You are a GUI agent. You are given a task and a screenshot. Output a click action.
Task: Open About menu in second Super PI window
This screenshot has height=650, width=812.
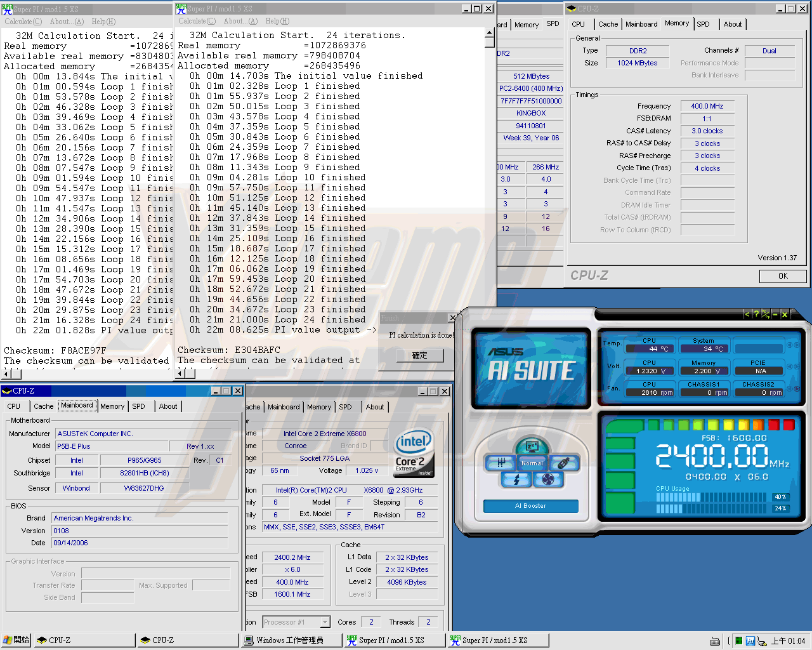click(x=240, y=21)
